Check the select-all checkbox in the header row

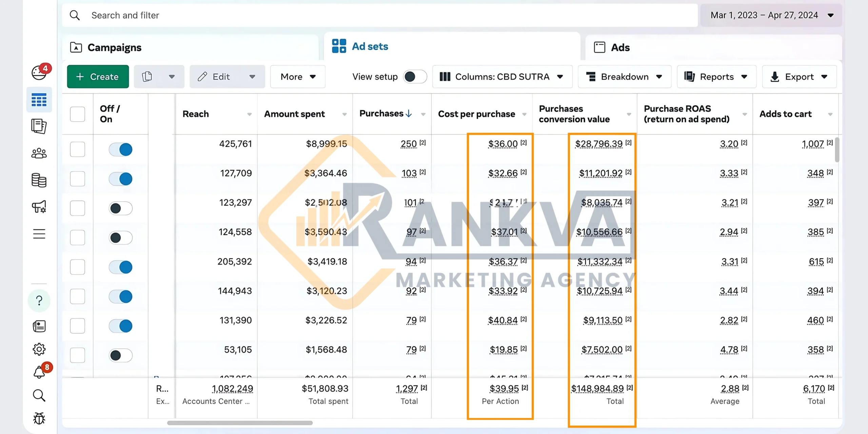[77, 114]
